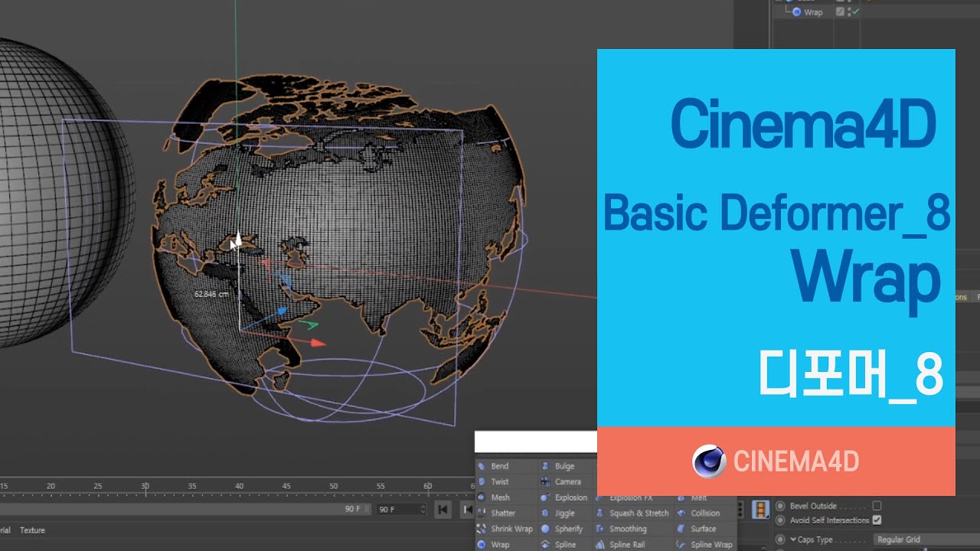The image size is (980, 551).
Task: Collapse the Caps Type section arrow
Action: click(x=792, y=540)
